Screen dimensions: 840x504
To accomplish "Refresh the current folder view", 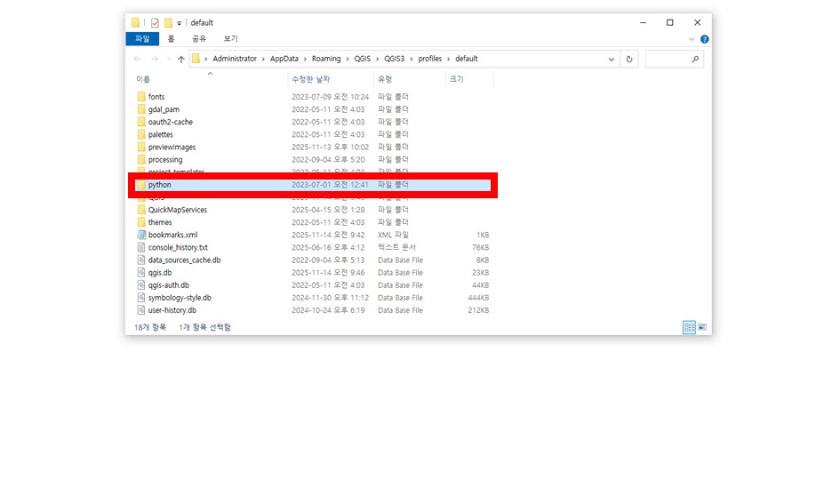I will pyautogui.click(x=629, y=60).
